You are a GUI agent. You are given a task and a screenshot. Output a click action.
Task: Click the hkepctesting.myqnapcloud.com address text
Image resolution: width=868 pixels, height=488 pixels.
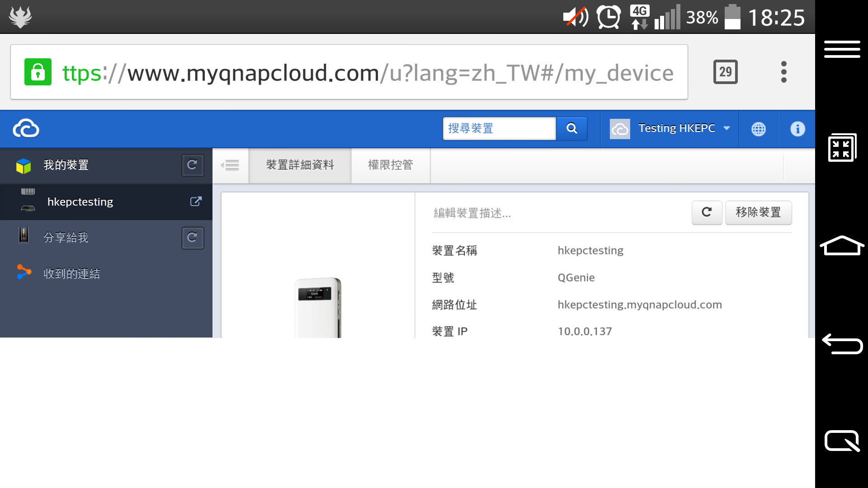point(639,305)
